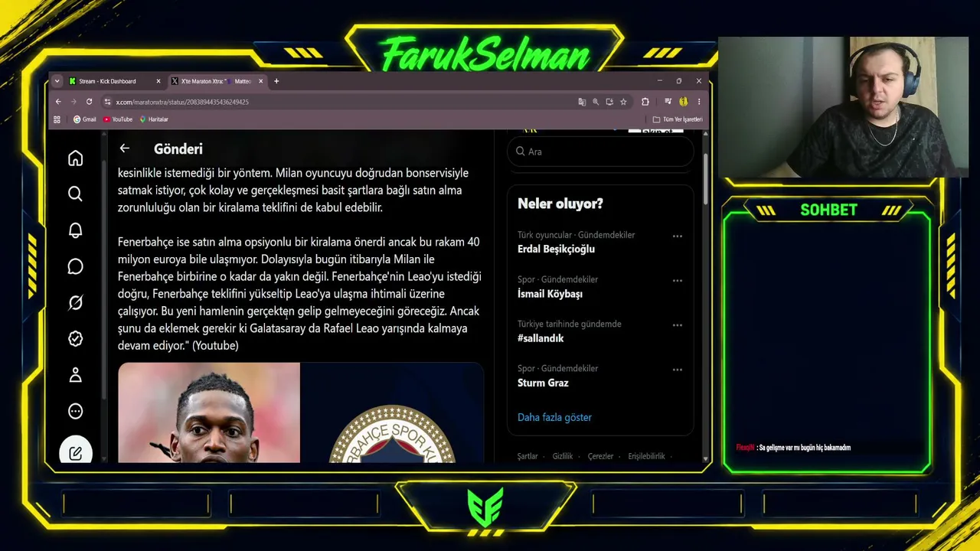The width and height of the screenshot is (980, 551).
Task: Open the browser extensions puzzle icon
Action: tap(645, 102)
